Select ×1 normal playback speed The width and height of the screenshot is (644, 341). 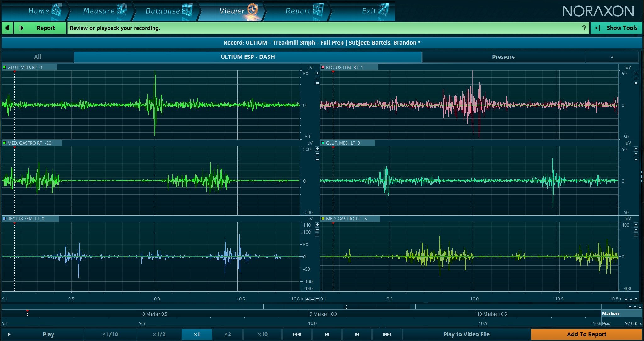tap(197, 334)
